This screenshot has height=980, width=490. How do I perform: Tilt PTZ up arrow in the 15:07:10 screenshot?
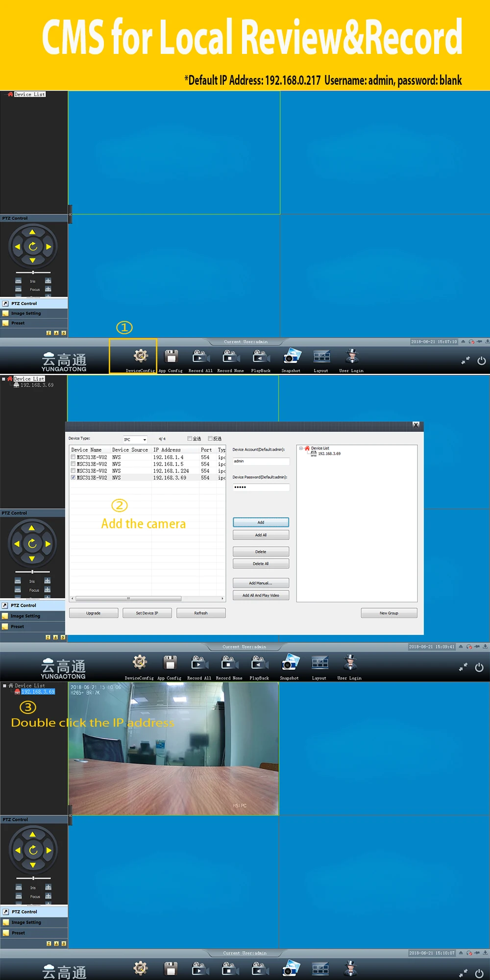[32, 232]
